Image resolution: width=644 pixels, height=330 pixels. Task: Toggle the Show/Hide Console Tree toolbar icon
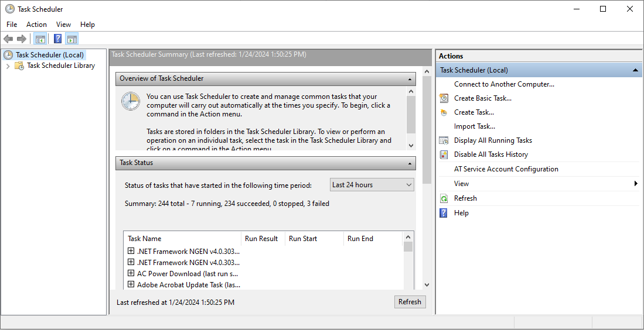tap(40, 39)
